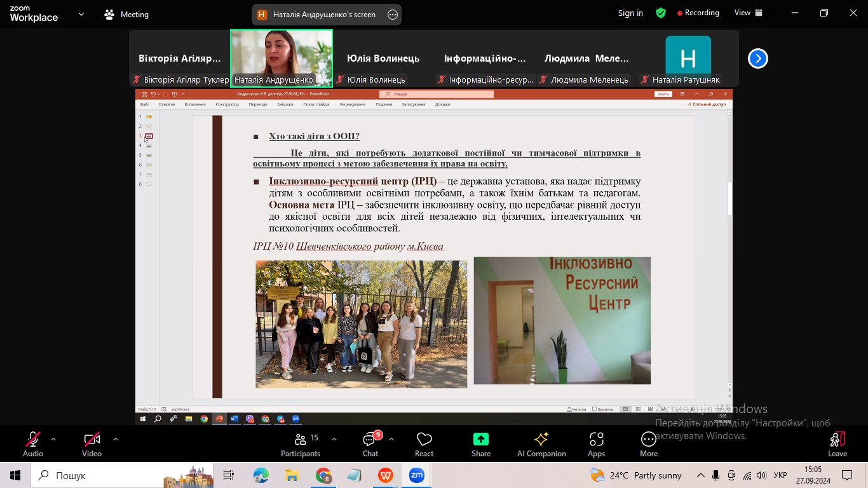Open Task View in taskbar
868x488 pixels.
coord(229,475)
